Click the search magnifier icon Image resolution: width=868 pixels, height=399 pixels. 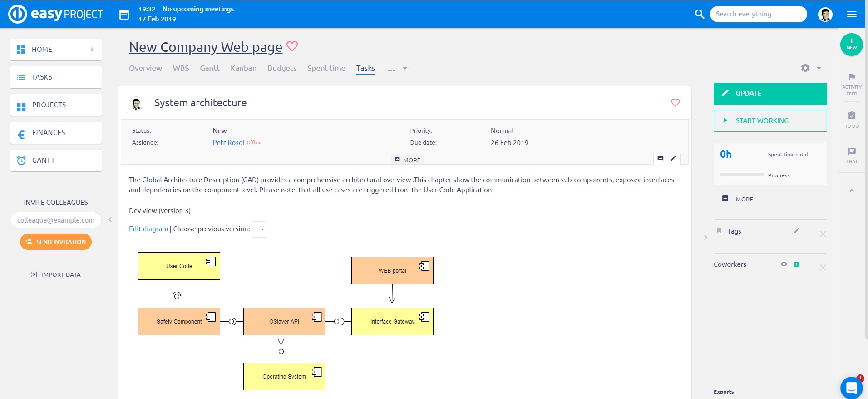pyautogui.click(x=700, y=14)
